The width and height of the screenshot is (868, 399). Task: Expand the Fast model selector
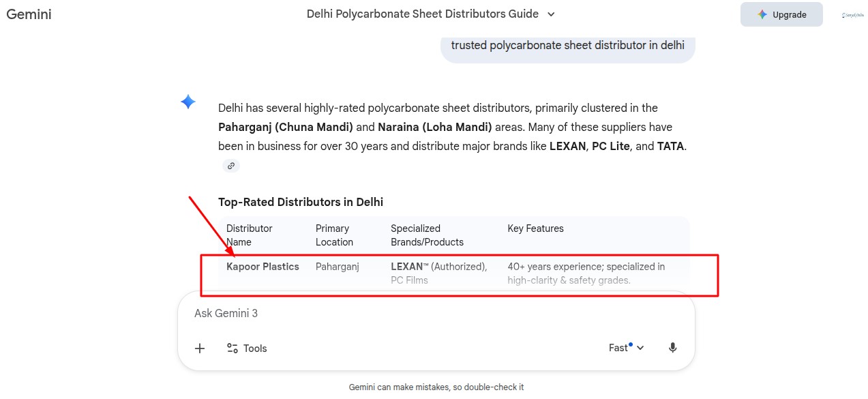click(x=626, y=348)
